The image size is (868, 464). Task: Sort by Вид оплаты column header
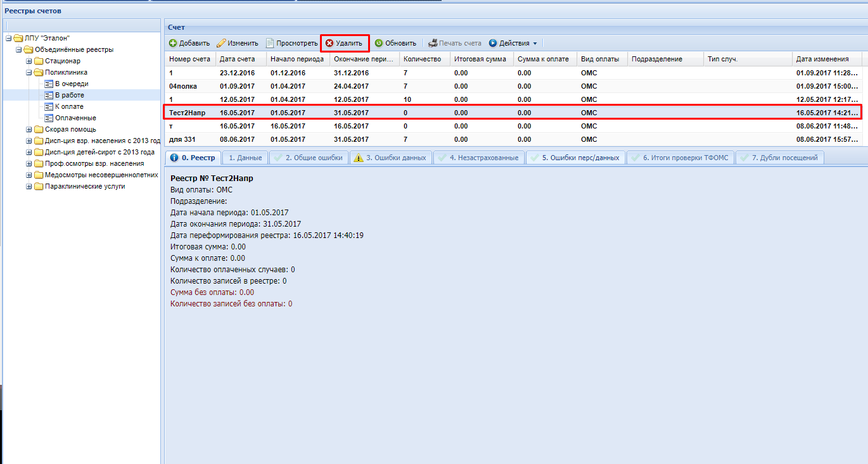(602, 59)
